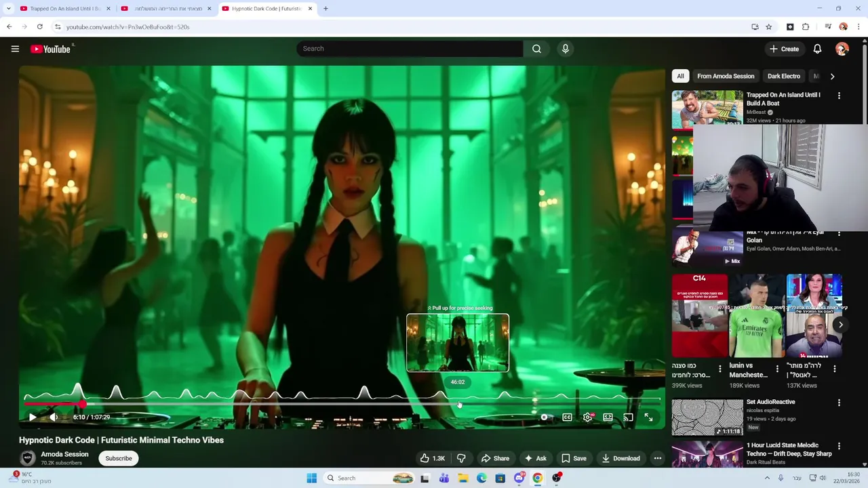Seek the progress bar to 46:02

pos(458,404)
